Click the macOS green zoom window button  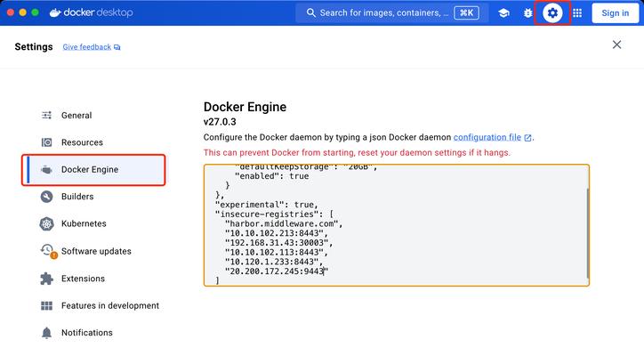[36, 12]
